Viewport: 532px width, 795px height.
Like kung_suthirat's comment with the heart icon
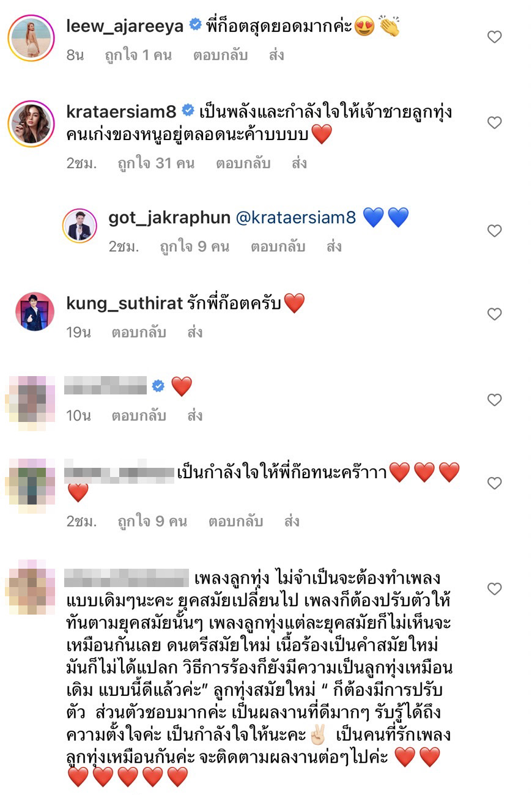(x=494, y=314)
